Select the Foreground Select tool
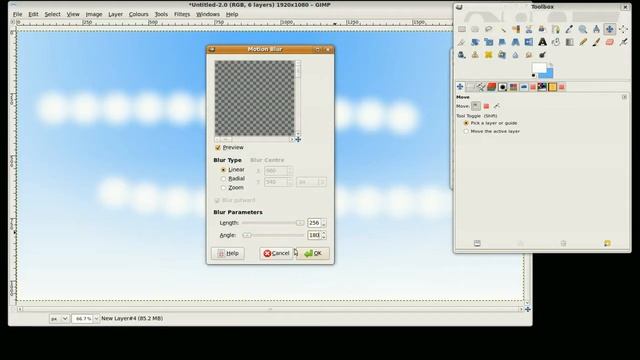Image resolution: width=640 pixels, height=360 pixels. (x=542, y=29)
